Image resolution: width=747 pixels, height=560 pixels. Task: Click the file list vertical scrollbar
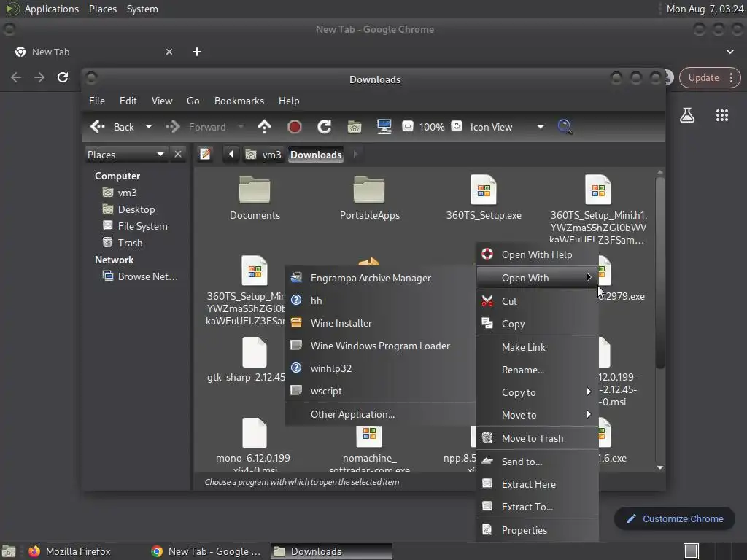coord(659,273)
